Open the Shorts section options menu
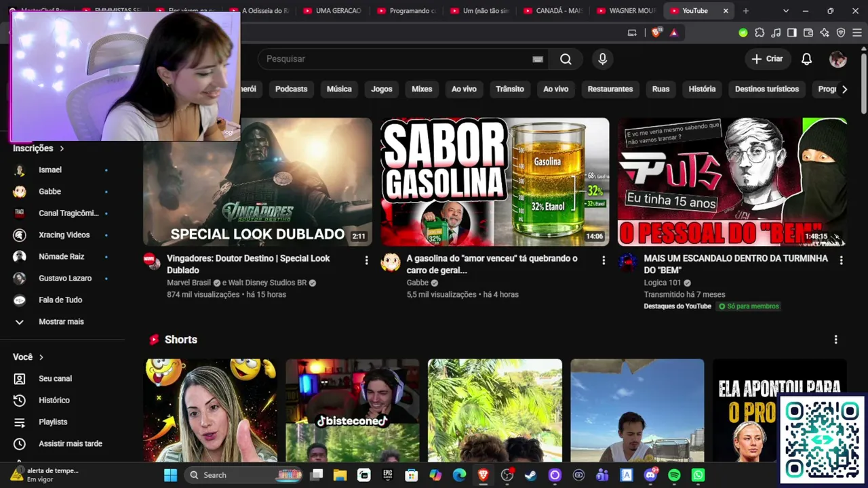The height and width of the screenshot is (488, 868). [x=835, y=340]
